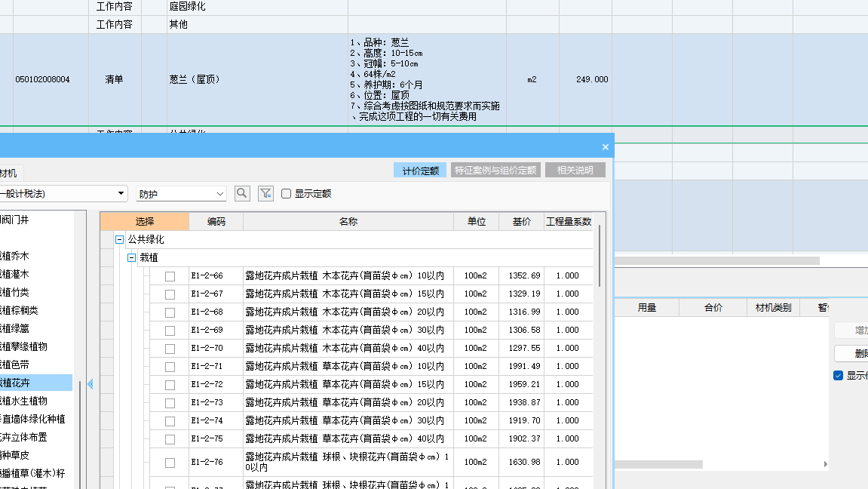
Task: Click the 基价 column header
Action: point(521,222)
